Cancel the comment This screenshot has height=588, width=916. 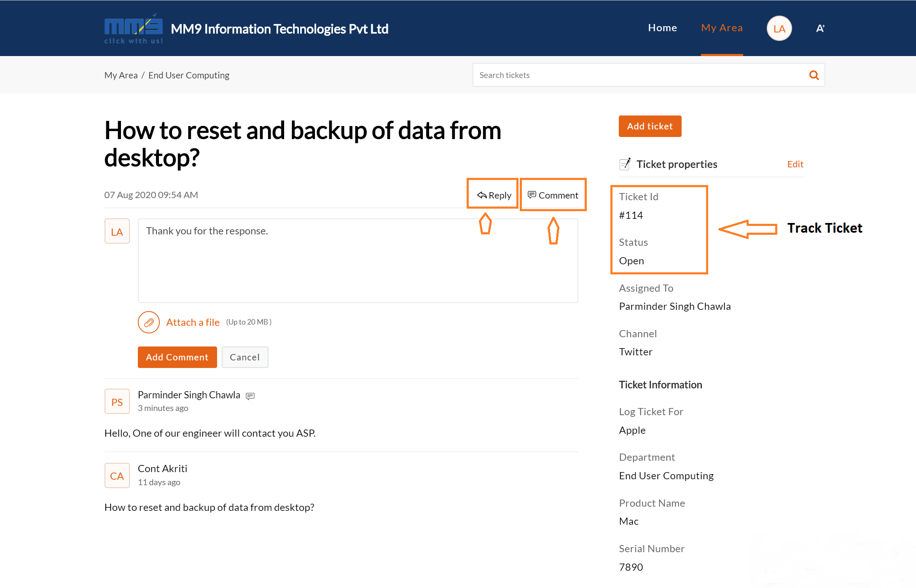tap(244, 357)
